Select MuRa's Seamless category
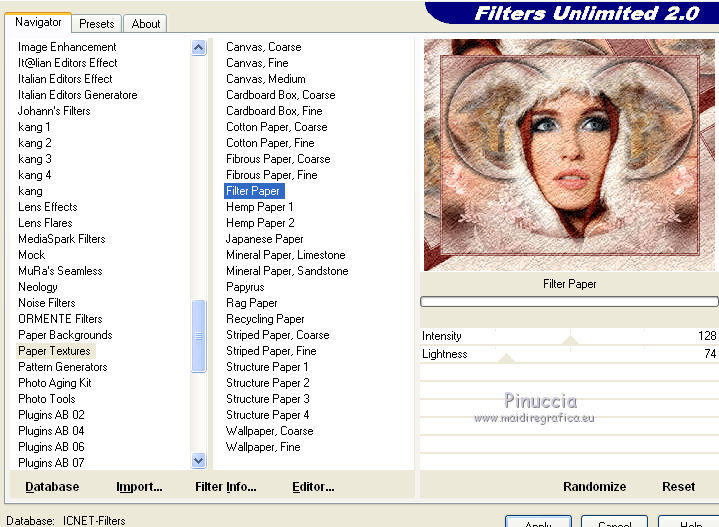The width and height of the screenshot is (719, 527). coord(60,271)
